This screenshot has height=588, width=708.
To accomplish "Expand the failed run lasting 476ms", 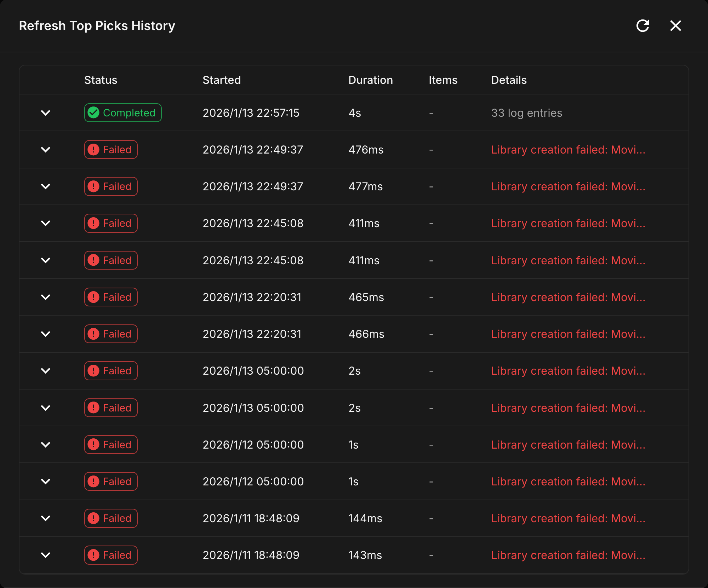I will coord(46,150).
